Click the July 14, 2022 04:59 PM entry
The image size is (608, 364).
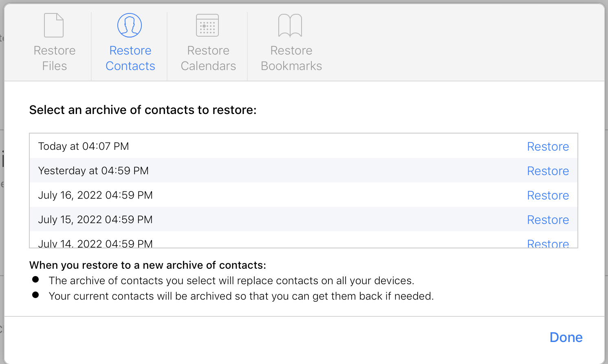[95, 243]
